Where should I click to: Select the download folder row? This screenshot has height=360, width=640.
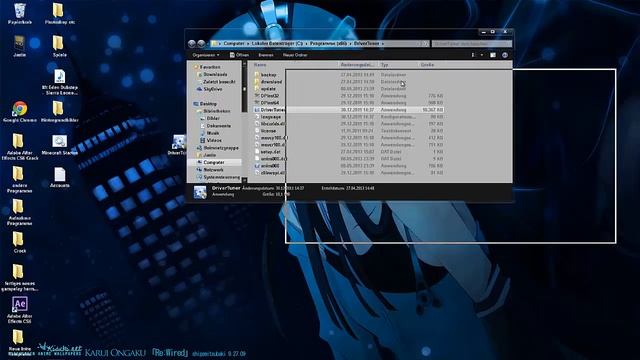tap(348, 82)
